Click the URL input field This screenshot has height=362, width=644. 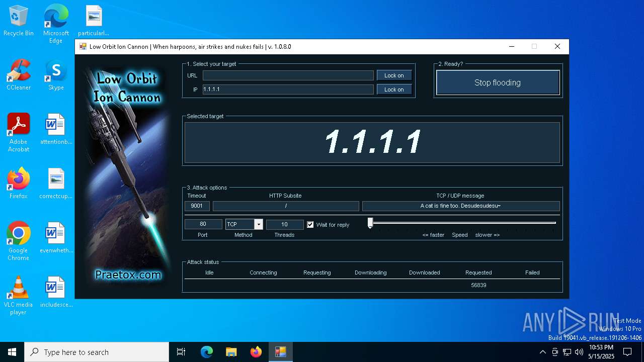[x=288, y=75]
